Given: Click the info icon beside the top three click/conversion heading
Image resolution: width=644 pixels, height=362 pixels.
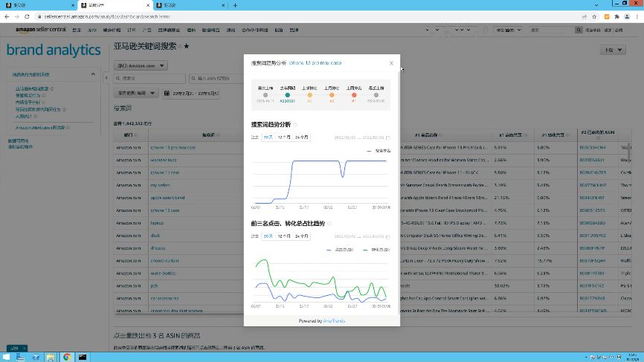Looking at the screenshot, I should [329, 224].
